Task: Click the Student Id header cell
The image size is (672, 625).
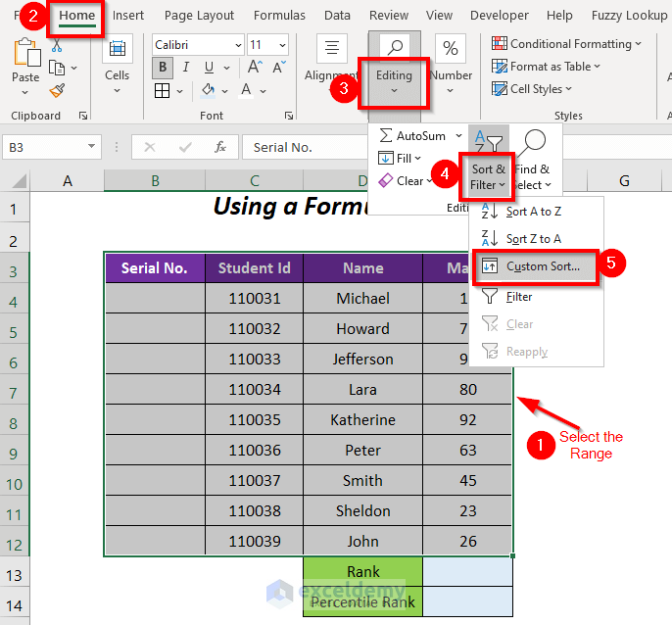Action: 254,267
